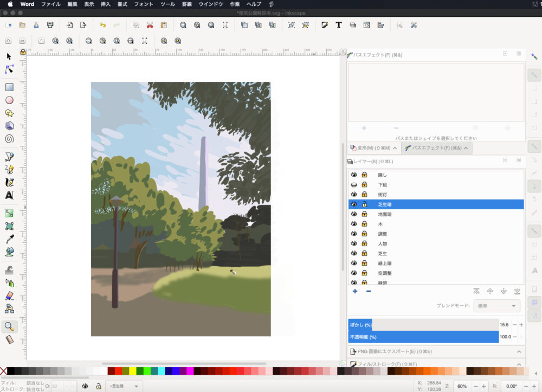Activate the Color picker dropper tool
The image size is (542, 392).
click(9, 239)
